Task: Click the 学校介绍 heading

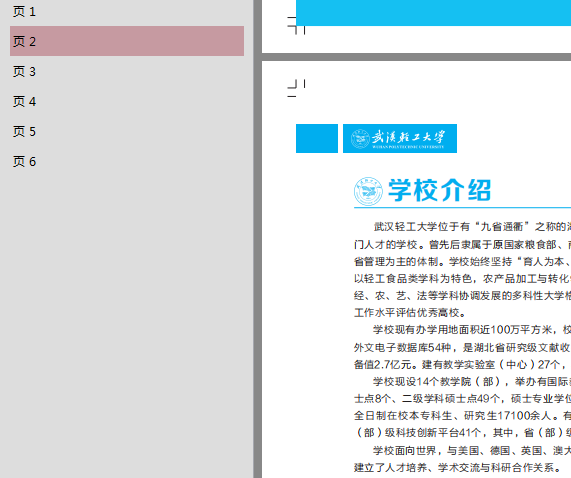Action: (440, 190)
